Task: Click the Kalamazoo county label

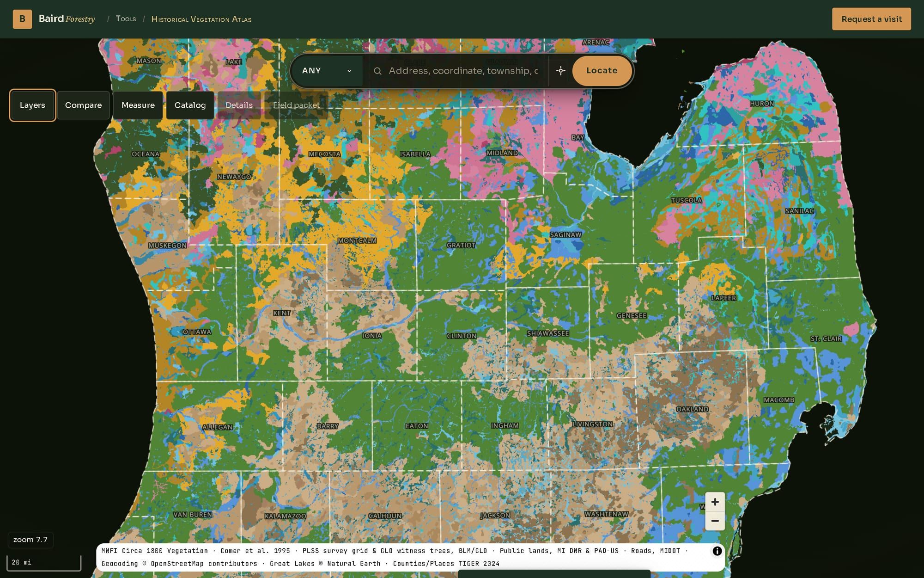Action: pyautogui.click(x=285, y=516)
